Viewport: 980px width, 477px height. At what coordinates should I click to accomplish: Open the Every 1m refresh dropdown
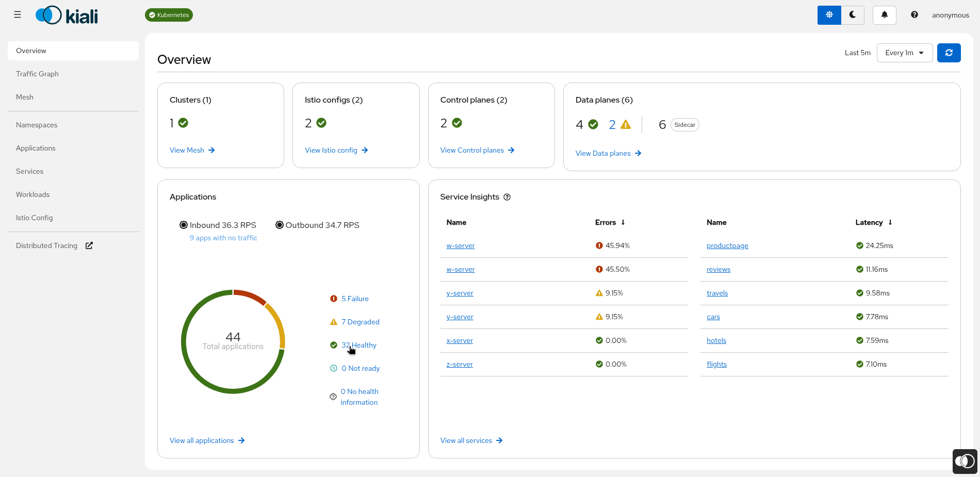click(x=904, y=53)
